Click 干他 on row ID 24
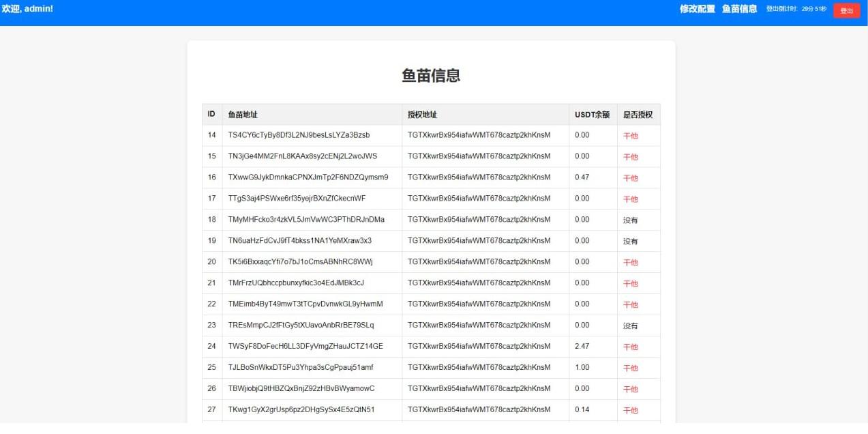The width and height of the screenshot is (868, 434). pos(630,346)
